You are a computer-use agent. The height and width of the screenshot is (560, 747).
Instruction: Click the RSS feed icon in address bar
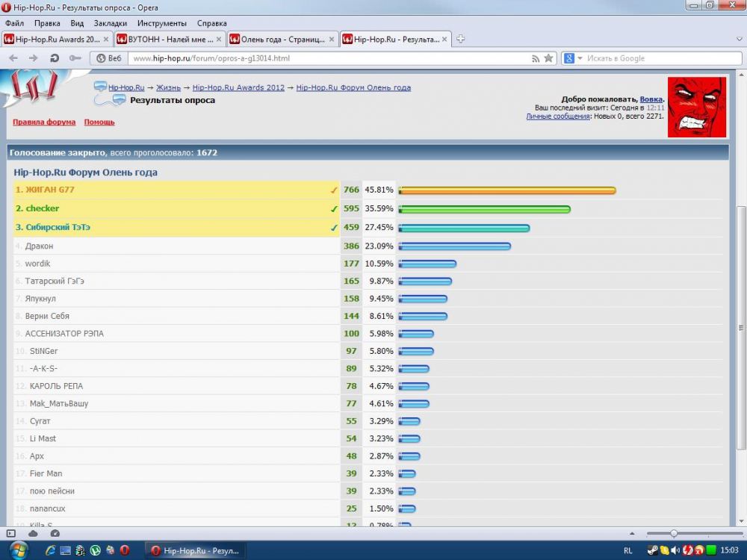point(536,58)
